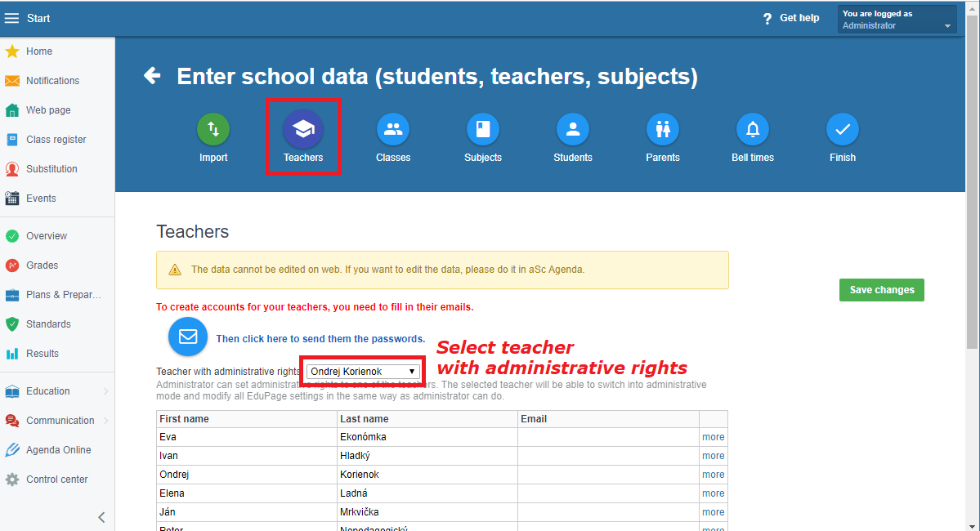This screenshot has width=980, height=531.
Task: Open the Subjects book icon
Action: 483,129
